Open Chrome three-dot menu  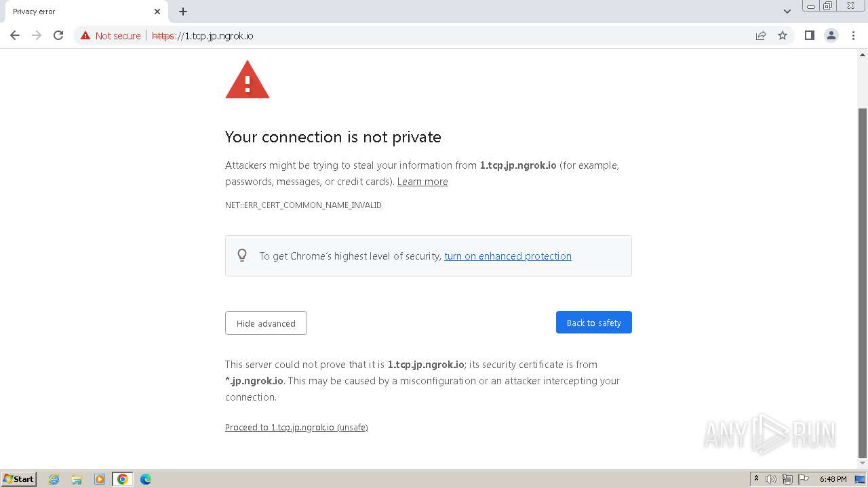853,35
